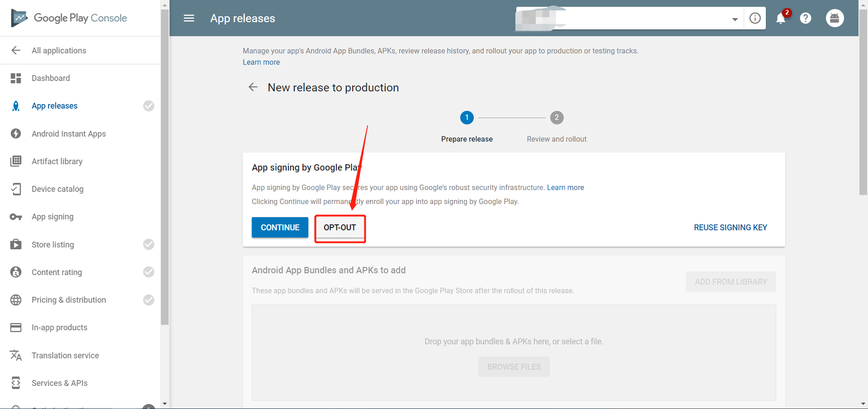This screenshot has height=409, width=868.
Task: Click the In-app products card icon
Action: click(x=16, y=328)
